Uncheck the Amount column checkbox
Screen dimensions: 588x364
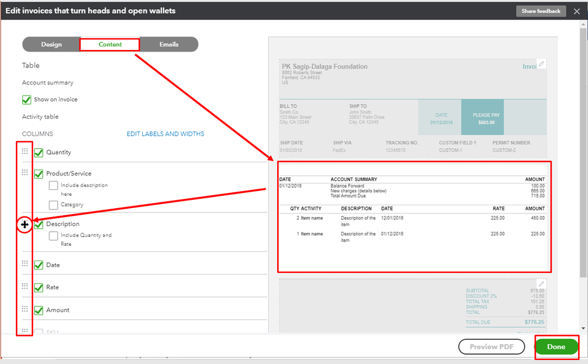[39, 310]
